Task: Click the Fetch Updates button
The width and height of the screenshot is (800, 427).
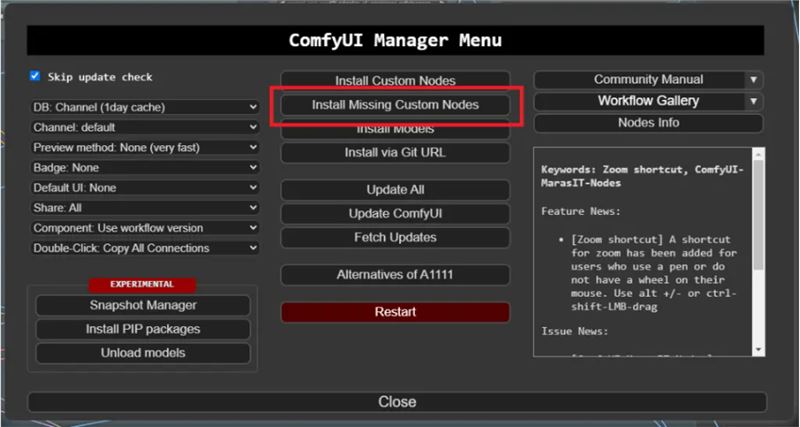Action: pos(395,237)
